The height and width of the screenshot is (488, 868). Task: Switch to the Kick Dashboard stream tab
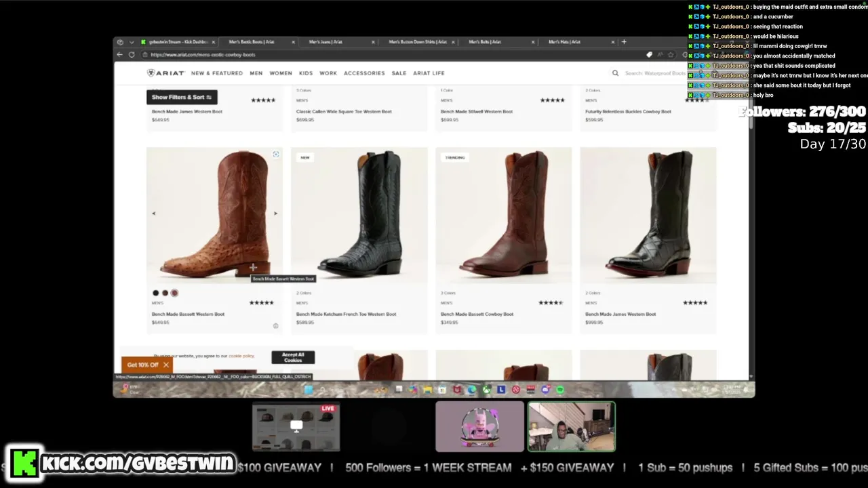pos(178,42)
